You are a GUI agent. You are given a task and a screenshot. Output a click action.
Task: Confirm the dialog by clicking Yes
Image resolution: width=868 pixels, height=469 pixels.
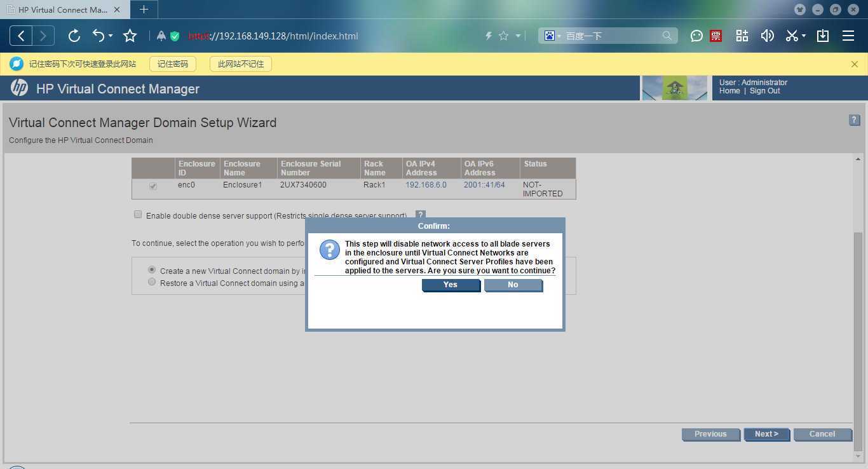point(451,285)
